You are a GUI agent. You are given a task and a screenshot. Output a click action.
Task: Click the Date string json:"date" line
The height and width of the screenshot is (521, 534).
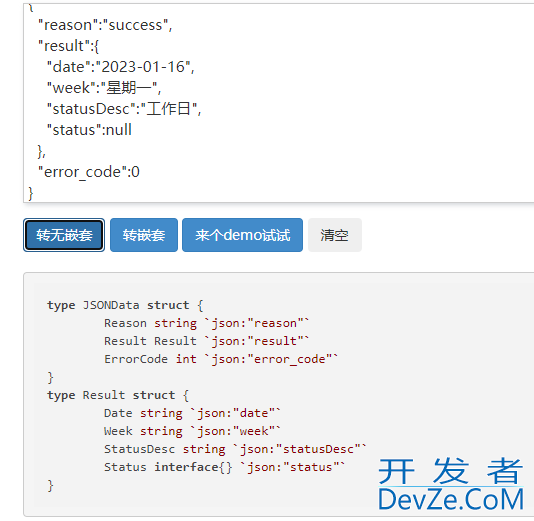(x=192, y=413)
